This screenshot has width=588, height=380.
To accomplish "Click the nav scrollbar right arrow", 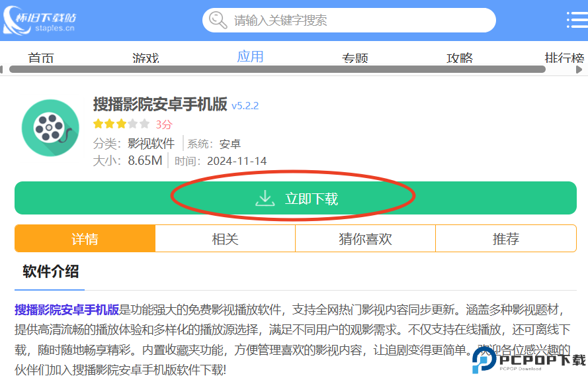I will click(579, 70).
